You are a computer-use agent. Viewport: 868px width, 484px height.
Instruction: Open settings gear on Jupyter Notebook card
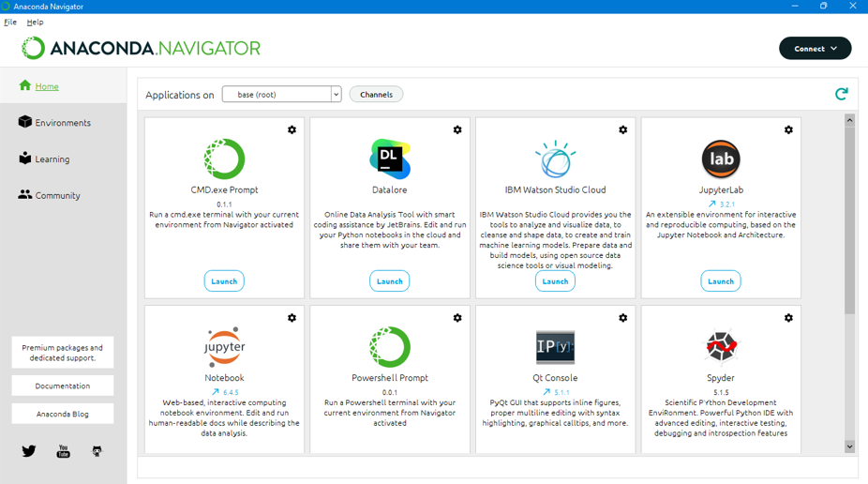[292, 318]
